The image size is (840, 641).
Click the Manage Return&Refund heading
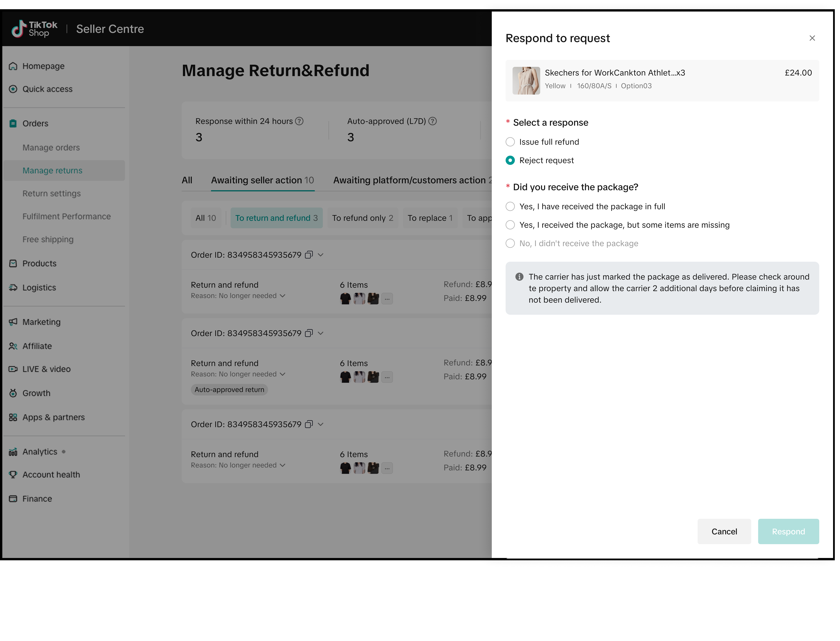click(x=276, y=71)
